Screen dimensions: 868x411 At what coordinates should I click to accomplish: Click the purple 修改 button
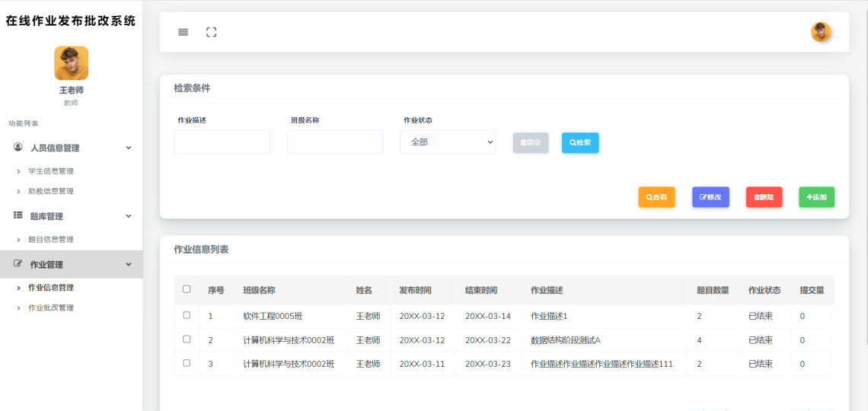coord(711,197)
